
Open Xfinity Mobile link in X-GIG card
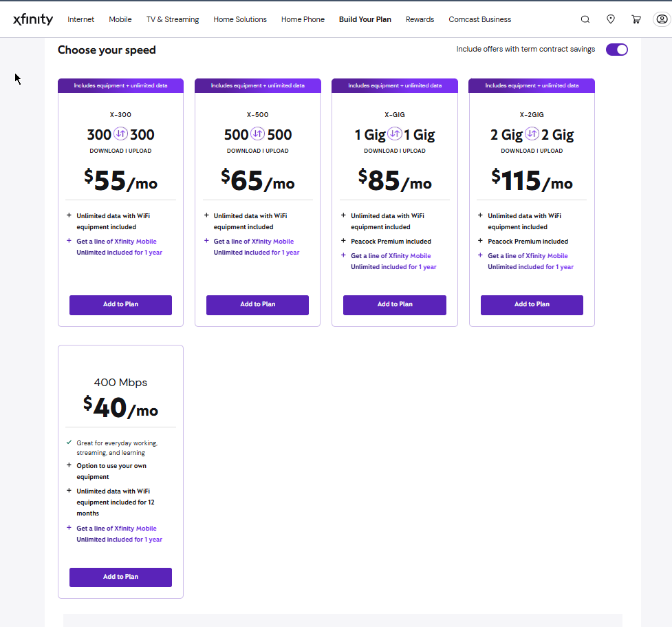393,261
